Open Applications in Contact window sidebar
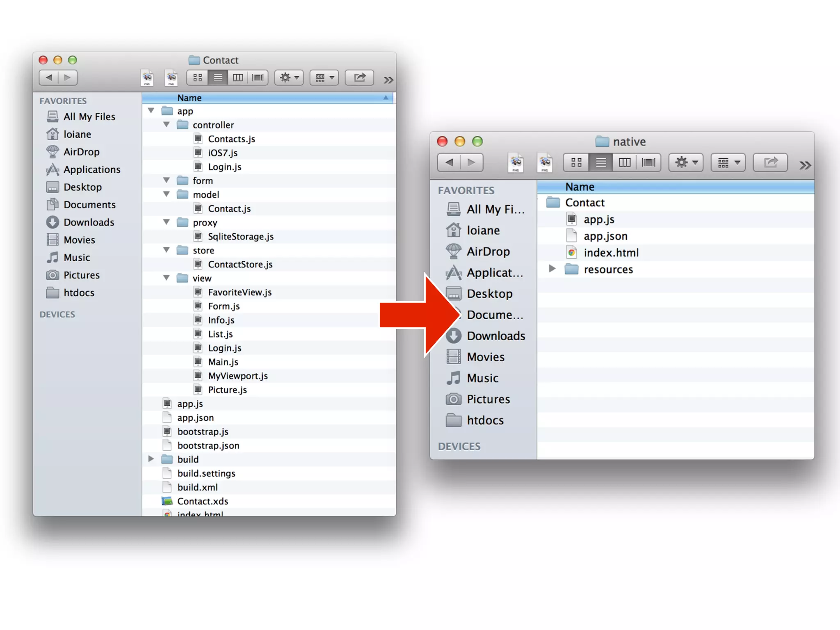This screenshot has height=630, width=840. point(91,169)
